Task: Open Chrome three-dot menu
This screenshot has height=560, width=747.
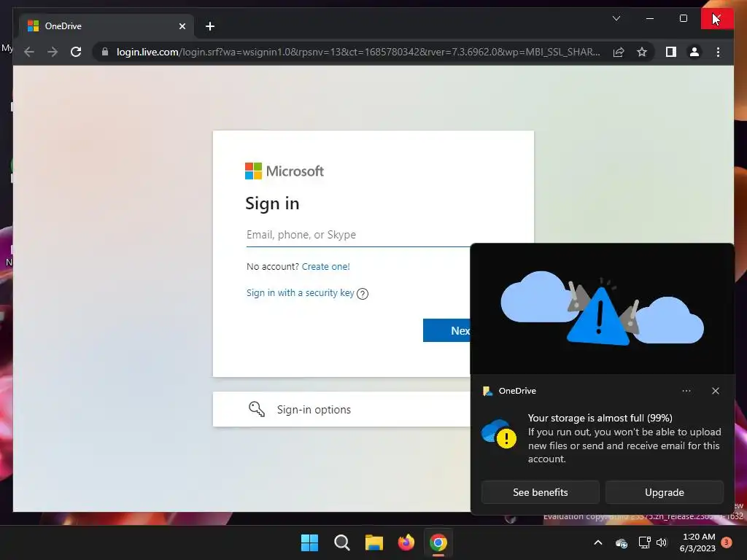Action: click(718, 52)
